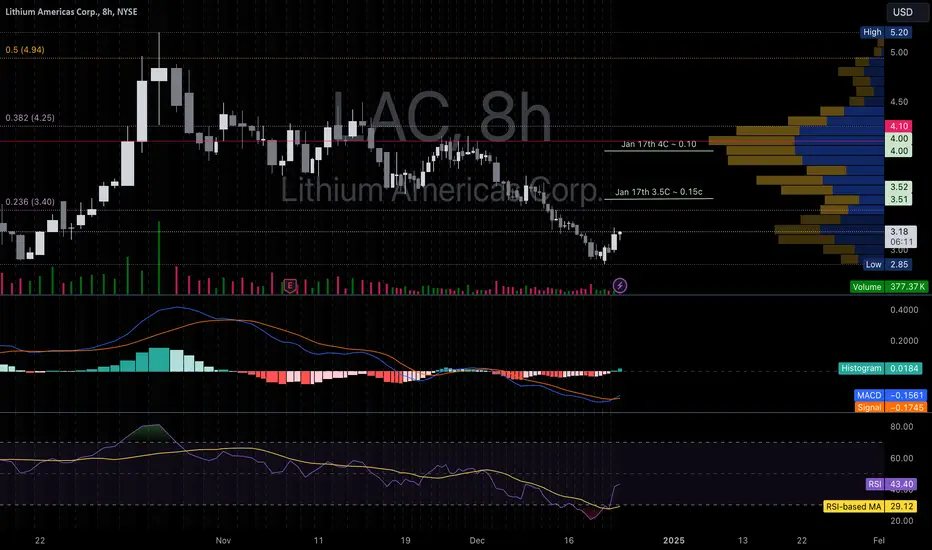932x550 pixels.
Task: Click the Volume 377.37K label
Action: pyautogui.click(x=889, y=287)
